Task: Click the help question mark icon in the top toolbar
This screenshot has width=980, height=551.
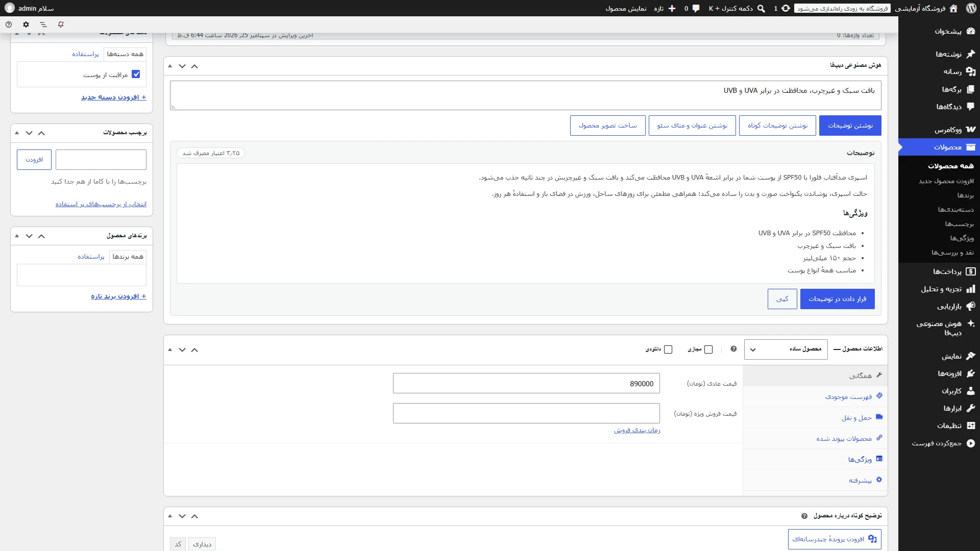Action: (x=9, y=24)
